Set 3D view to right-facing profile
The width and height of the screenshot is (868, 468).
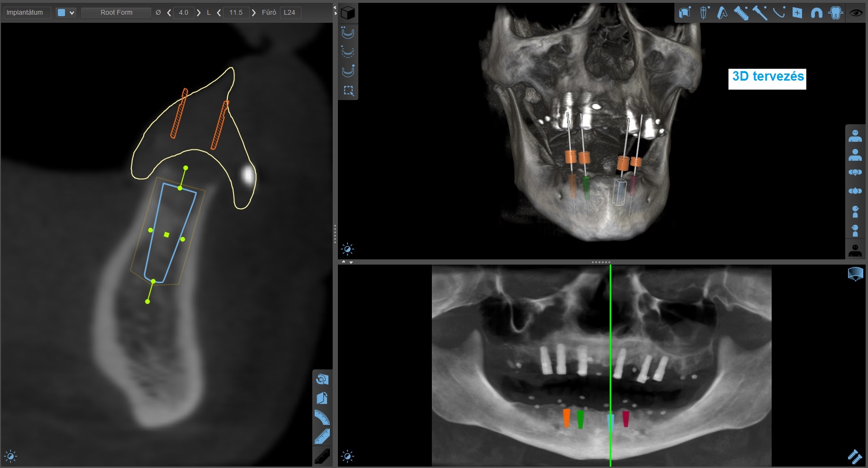pyautogui.click(x=855, y=211)
